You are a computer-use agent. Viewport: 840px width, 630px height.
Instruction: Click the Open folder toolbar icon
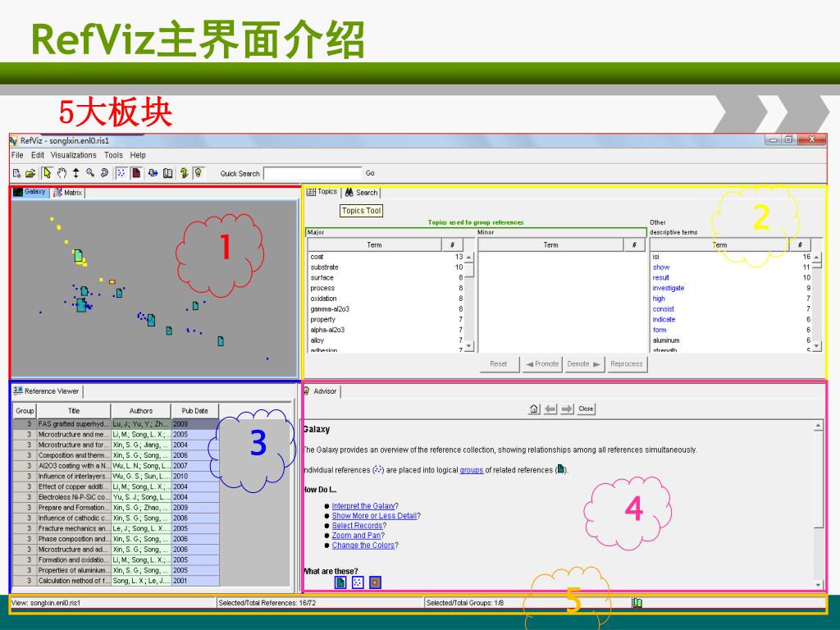click(x=30, y=173)
